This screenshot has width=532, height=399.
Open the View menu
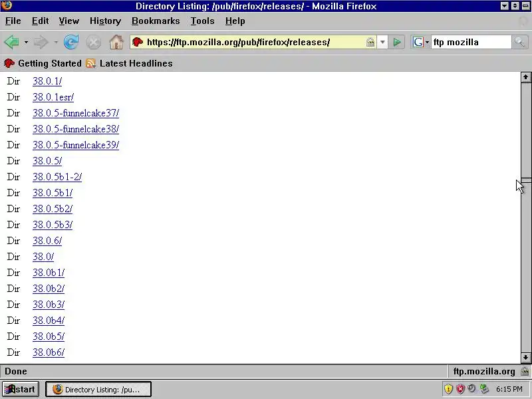click(x=69, y=21)
